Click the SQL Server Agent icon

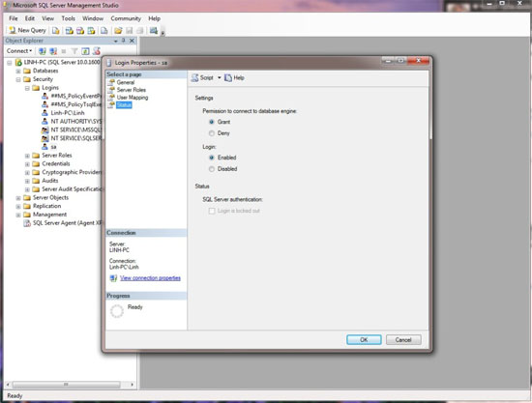click(27, 223)
